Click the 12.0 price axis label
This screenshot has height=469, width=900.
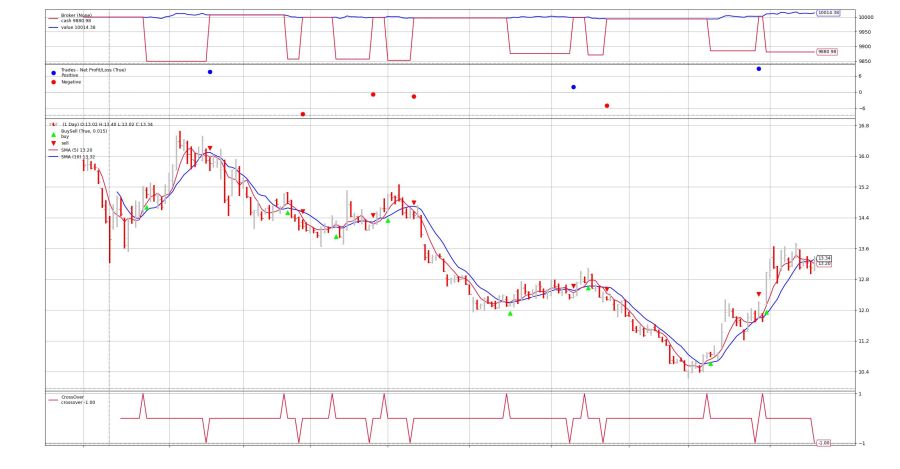pos(864,311)
